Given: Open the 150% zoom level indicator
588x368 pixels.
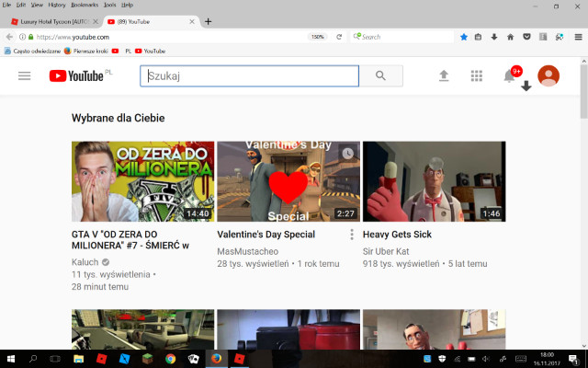Looking at the screenshot, I should tap(317, 37).
